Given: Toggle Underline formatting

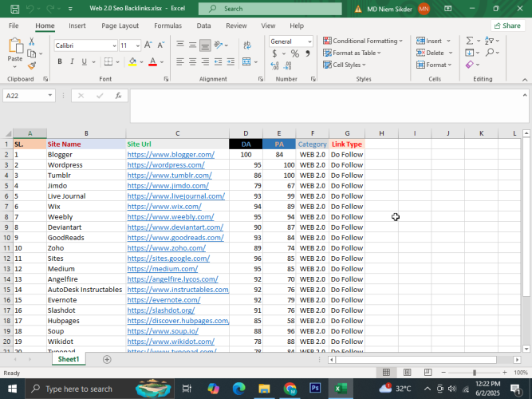Looking at the screenshot, I should tap(84, 61).
